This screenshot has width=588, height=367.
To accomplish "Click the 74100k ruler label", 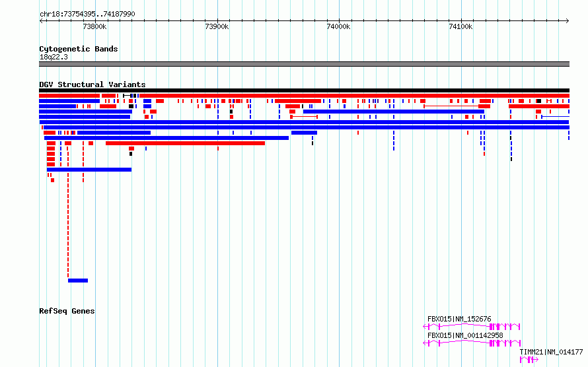I will [460, 26].
